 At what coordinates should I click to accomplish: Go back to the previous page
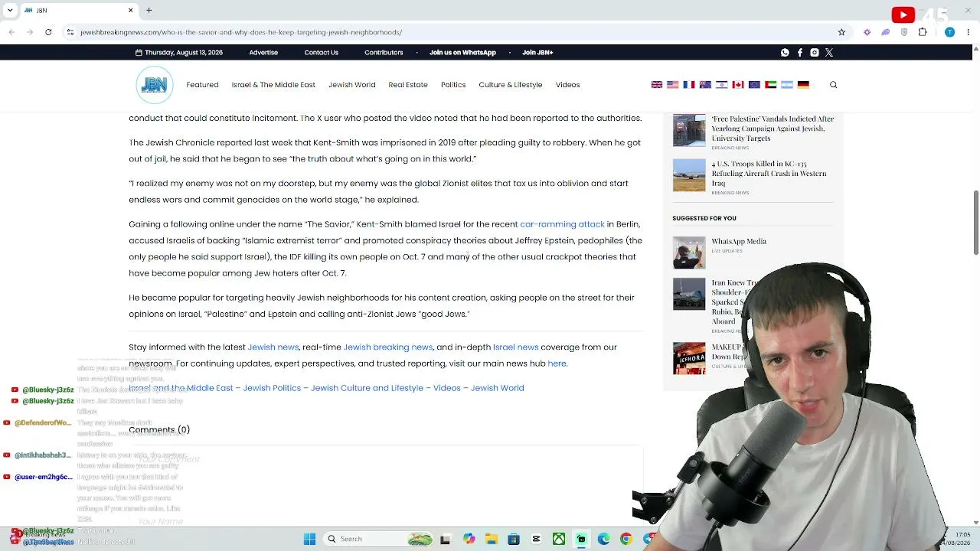pos(11,32)
